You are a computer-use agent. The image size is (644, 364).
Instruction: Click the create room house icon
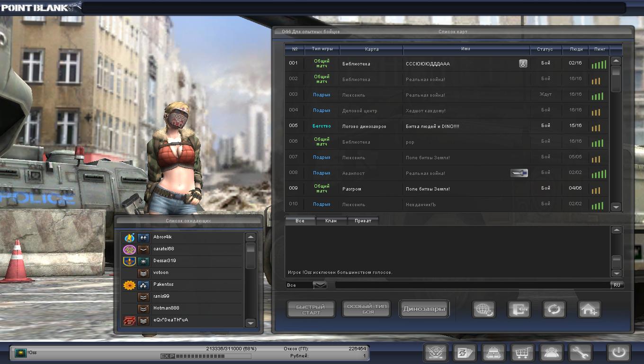click(x=590, y=309)
